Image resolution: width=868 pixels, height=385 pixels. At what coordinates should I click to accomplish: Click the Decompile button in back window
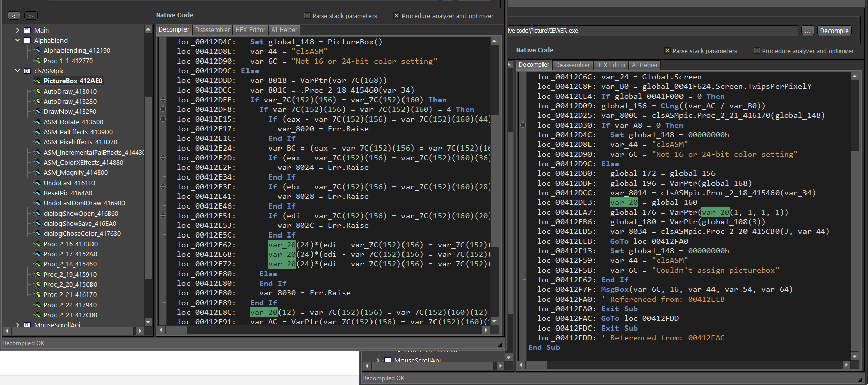pyautogui.click(x=834, y=31)
